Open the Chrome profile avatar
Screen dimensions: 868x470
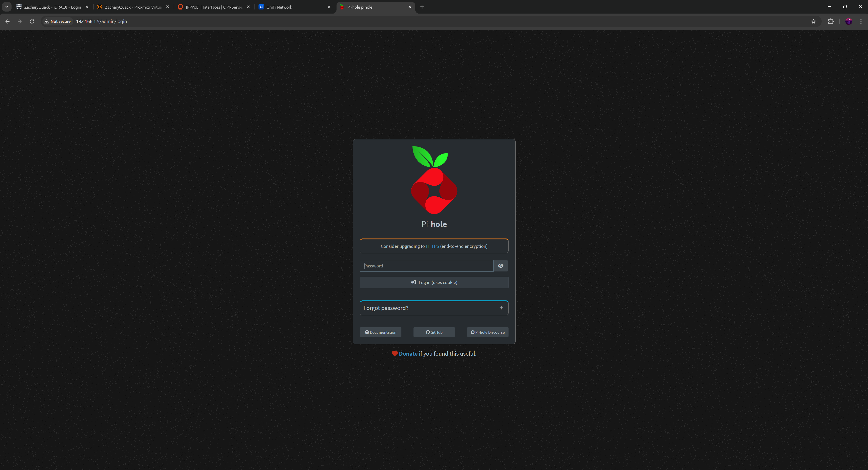point(849,21)
